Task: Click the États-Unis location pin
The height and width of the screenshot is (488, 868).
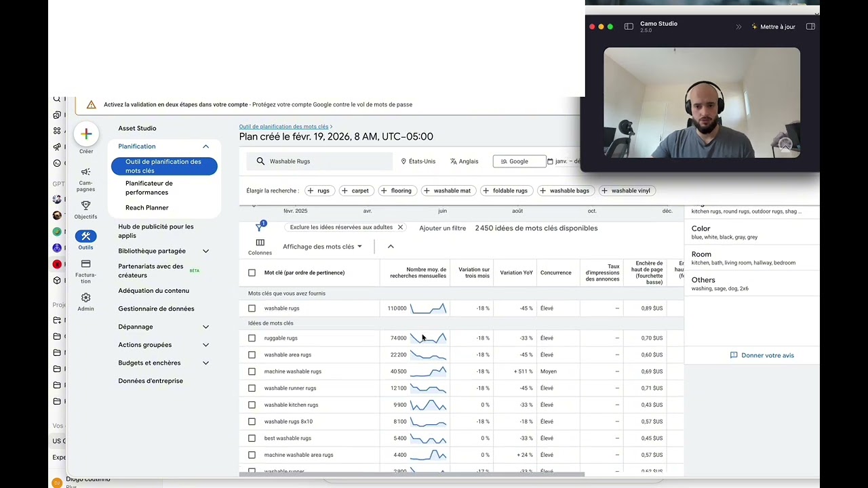Action: point(403,161)
